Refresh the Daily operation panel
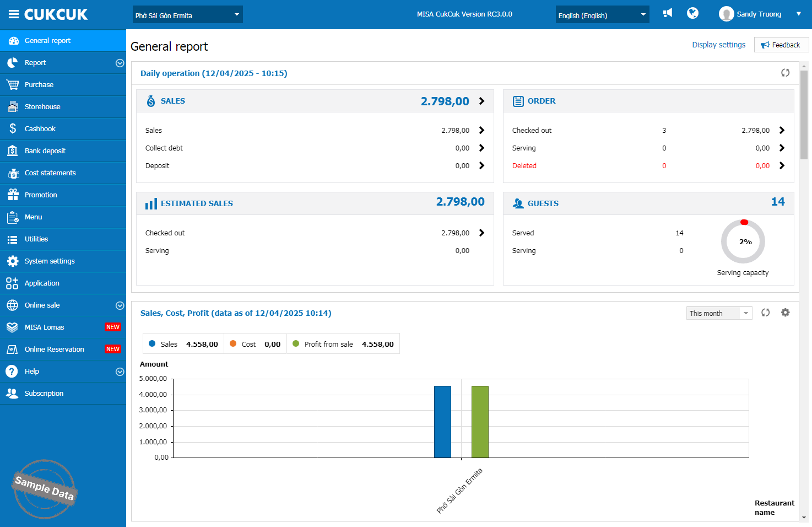 coord(785,73)
